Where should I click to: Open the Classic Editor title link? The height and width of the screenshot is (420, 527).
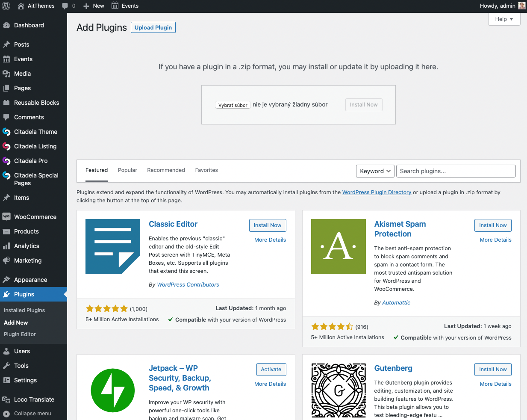pyautogui.click(x=173, y=224)
